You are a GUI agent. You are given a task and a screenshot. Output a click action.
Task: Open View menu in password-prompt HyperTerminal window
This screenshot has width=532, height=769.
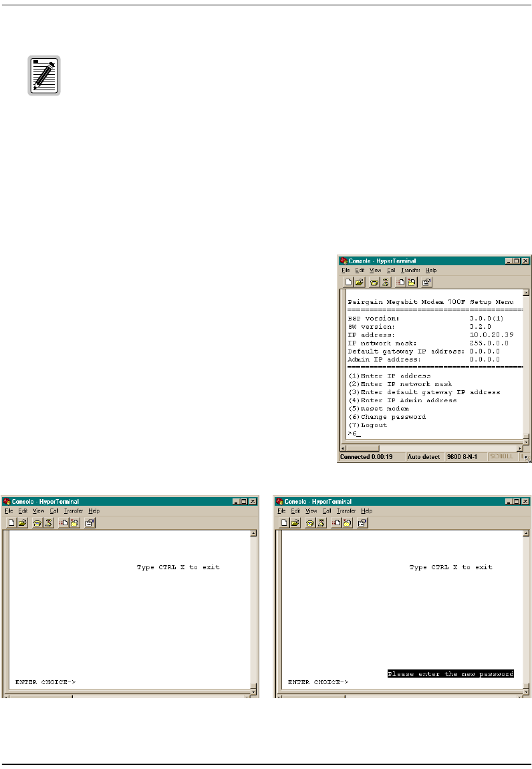(x=311, y=511)
